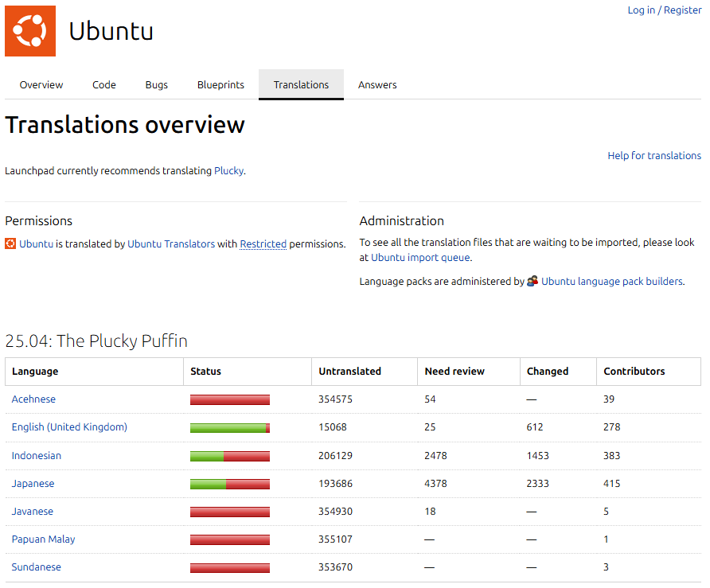The height and width of the screenshot is (588, 710).
Task: Click the Ubuntu title text
Action: (x=111, y=31)
